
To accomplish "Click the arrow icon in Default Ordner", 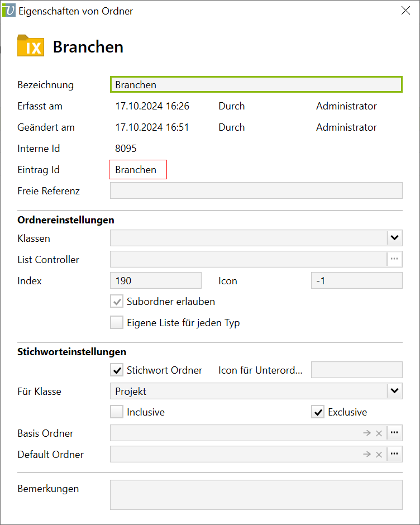I will (366, 454).
